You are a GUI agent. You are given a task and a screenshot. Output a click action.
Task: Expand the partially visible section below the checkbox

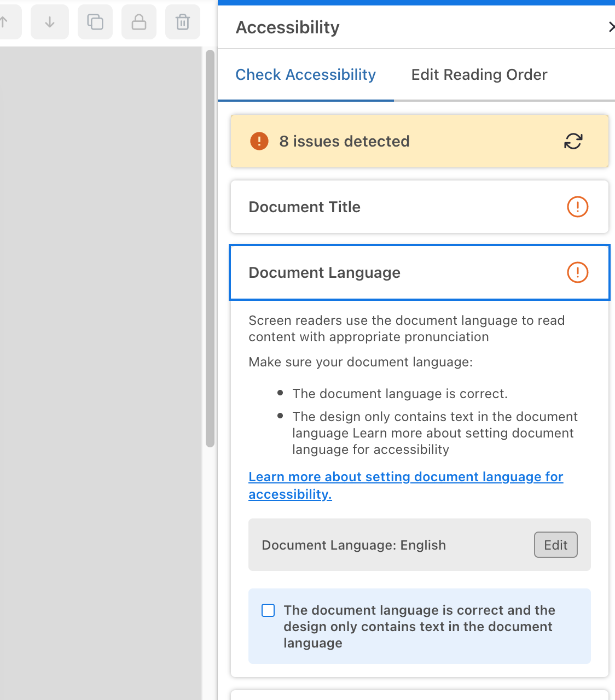419,696
